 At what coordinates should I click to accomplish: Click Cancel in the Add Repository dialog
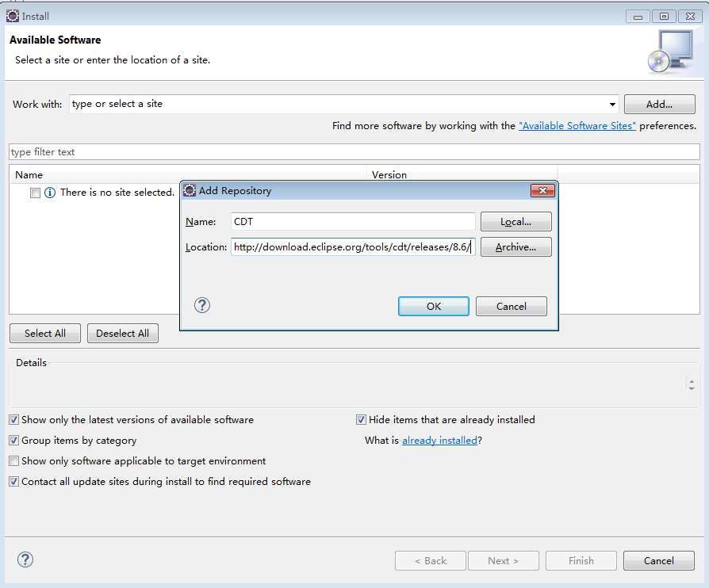(512, 307)
